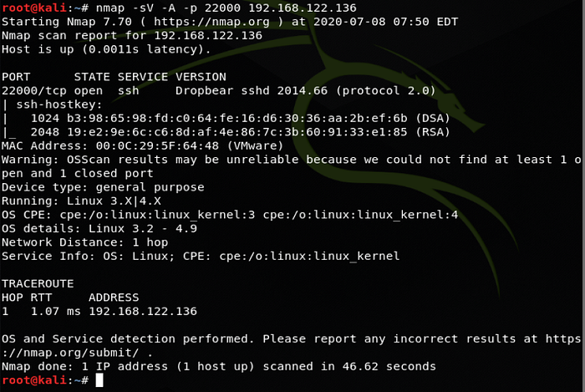
Task: Click the 'Device type: general purpose' line
Action: point(103,186)
